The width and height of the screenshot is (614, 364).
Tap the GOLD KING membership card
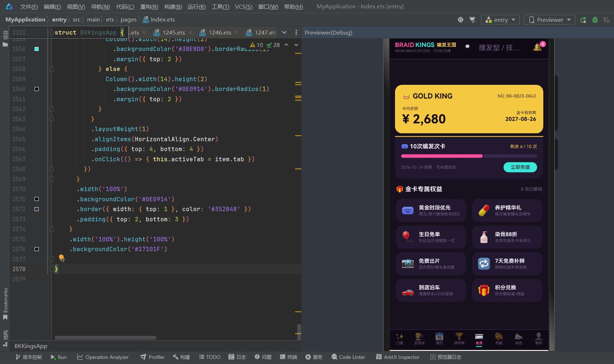click(469, 109)
